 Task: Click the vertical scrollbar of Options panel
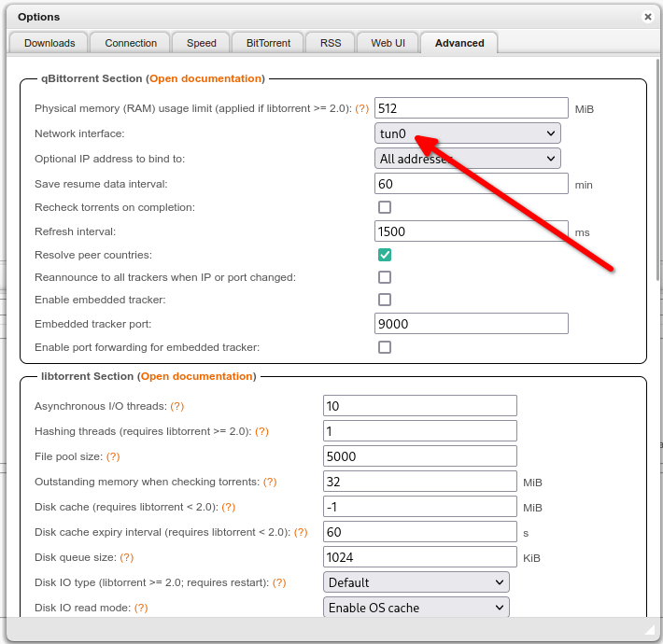click(x=657, y=169)
